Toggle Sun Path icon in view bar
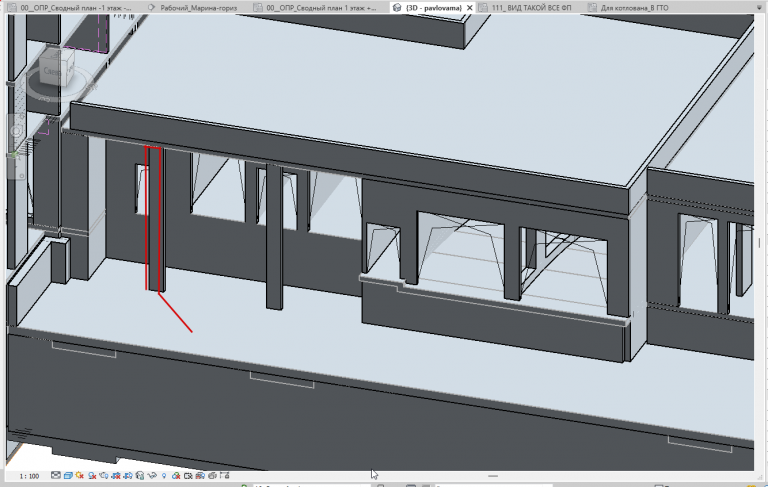Screen dimensions: 768x487 [x=80, y=476]
